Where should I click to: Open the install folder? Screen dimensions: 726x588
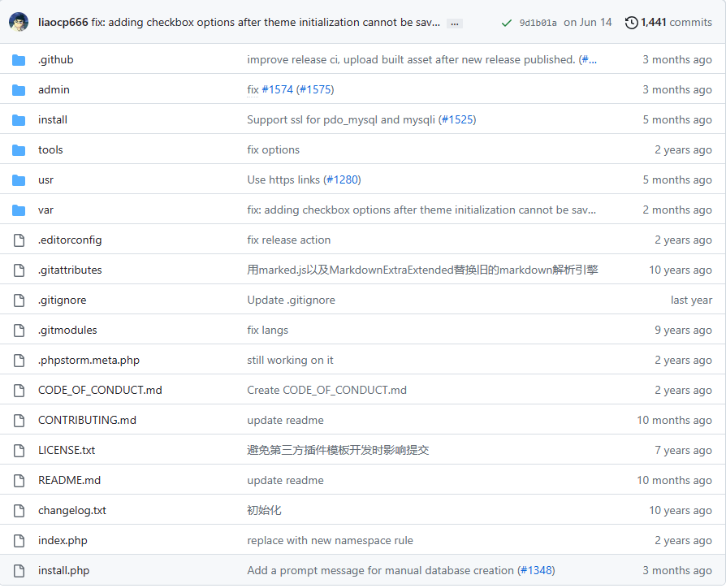(52, 120)
